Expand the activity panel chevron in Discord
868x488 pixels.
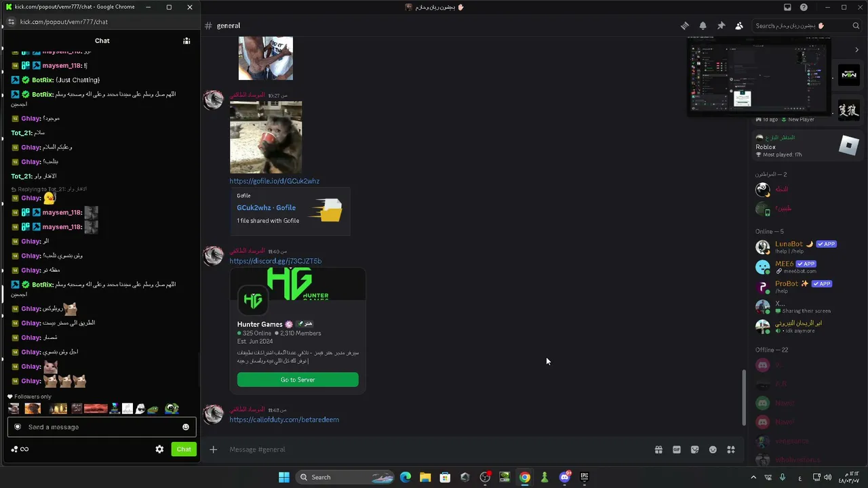856,49
